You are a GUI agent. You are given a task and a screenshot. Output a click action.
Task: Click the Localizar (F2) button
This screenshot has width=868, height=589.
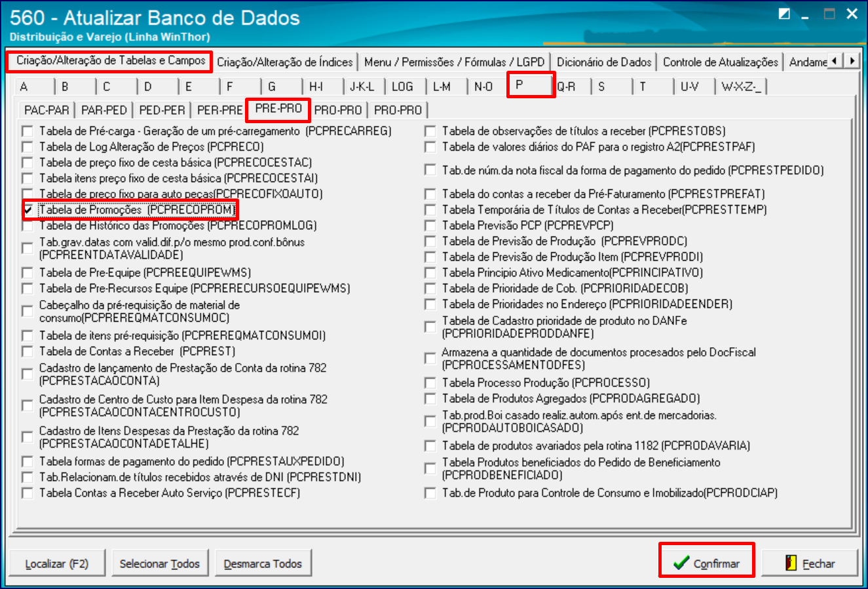pos(57,561)
